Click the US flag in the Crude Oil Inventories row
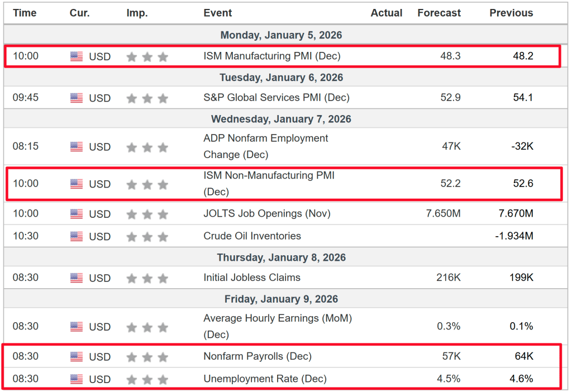The height and width of the screenshot is (392, 572). point(77,237)
